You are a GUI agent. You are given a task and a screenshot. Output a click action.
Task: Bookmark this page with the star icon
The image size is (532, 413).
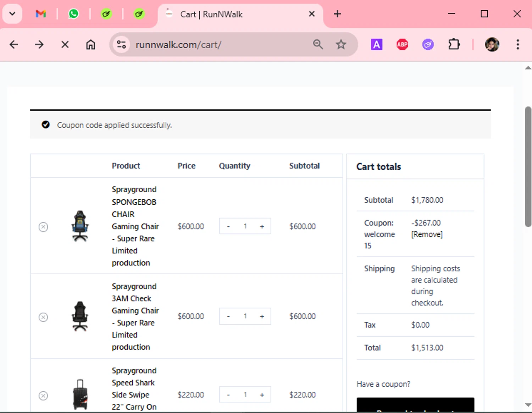coord(341,45)
